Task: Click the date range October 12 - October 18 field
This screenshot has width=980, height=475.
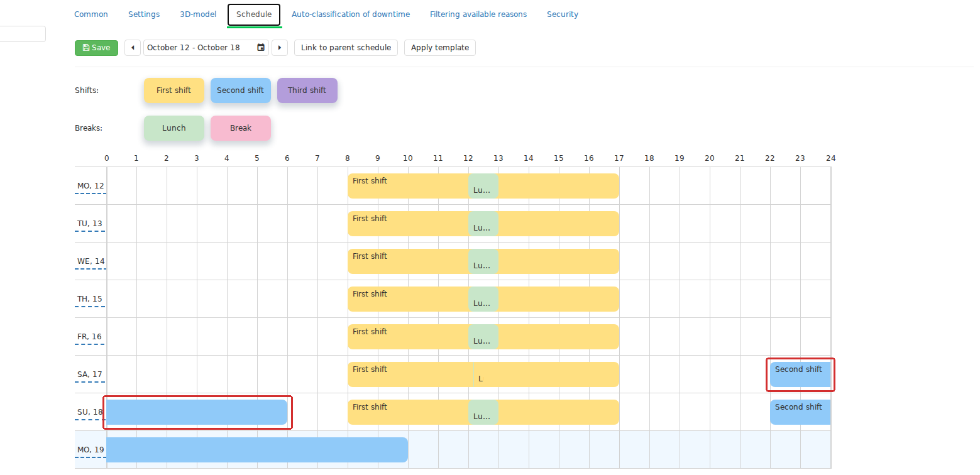Action: 206,48
